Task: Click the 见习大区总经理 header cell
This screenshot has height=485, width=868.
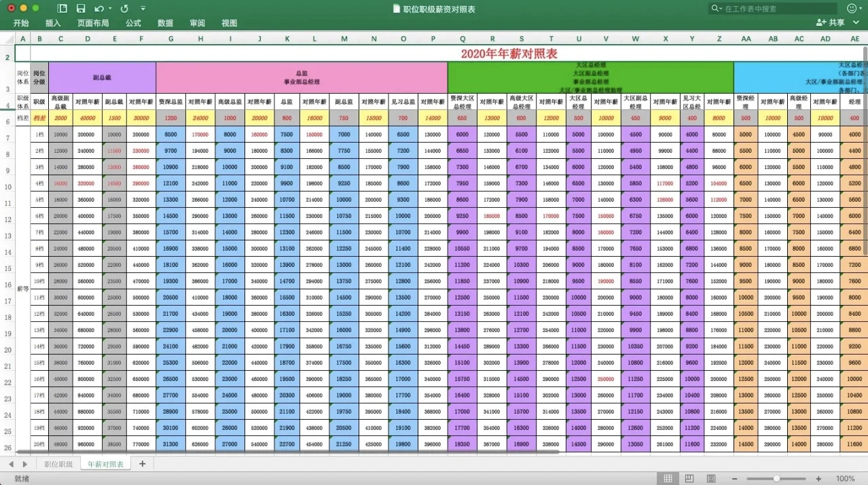Action: [692, 102]
